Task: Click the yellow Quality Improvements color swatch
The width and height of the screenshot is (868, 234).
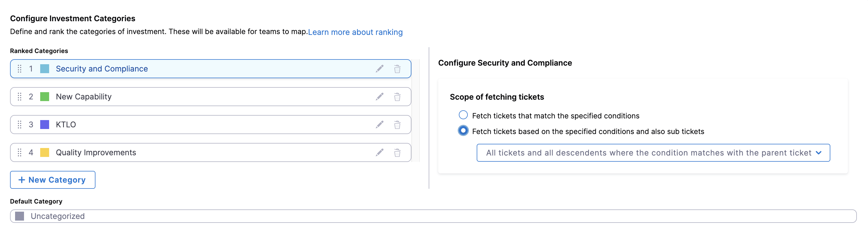Action: 44,153
